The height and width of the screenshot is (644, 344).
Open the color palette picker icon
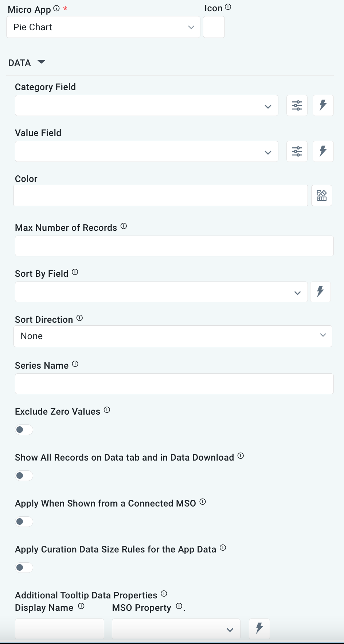322,195
